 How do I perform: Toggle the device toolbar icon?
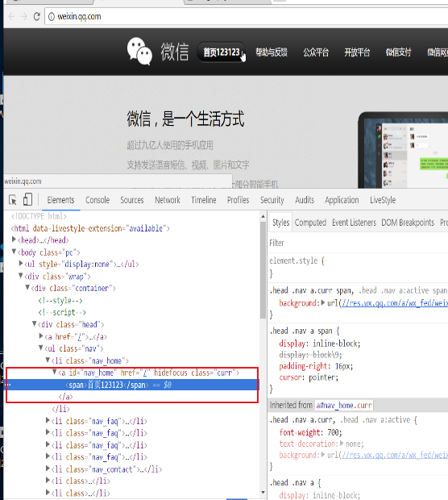[x=27, y=199]
